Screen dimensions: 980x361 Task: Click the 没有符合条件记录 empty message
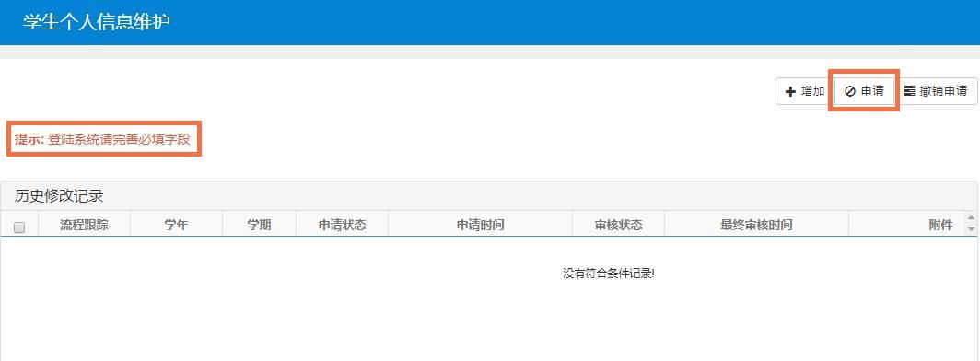coord(608,274)
